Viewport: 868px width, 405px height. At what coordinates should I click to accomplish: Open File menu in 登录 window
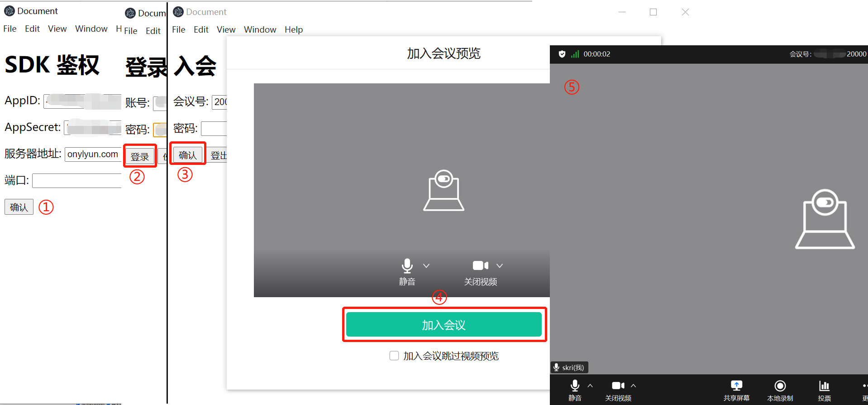131,31
